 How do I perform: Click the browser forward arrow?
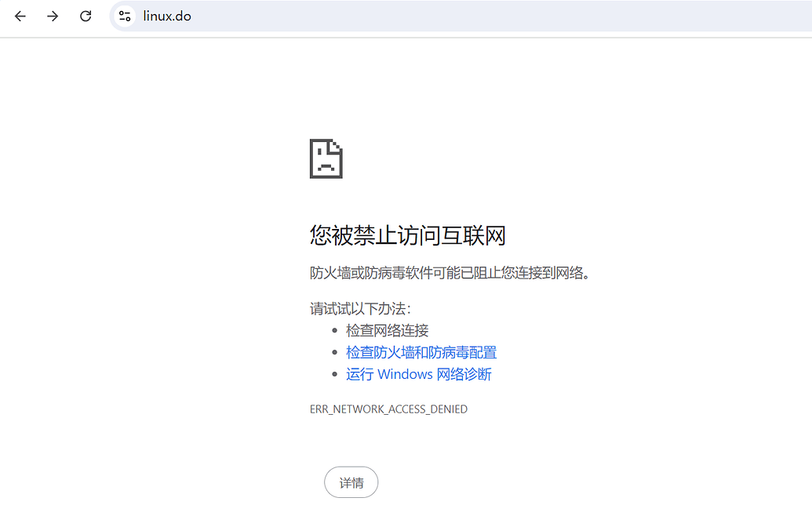(53, 16)
